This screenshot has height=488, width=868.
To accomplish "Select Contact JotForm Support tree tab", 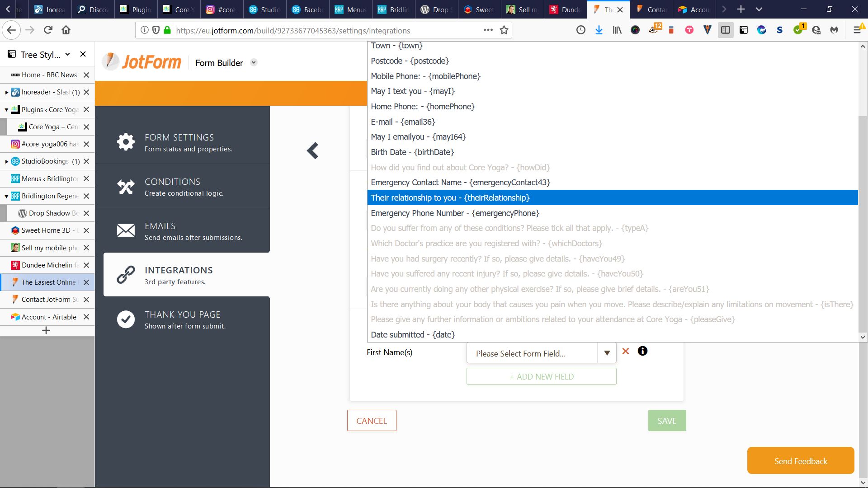I will click(x=47, y=300).
